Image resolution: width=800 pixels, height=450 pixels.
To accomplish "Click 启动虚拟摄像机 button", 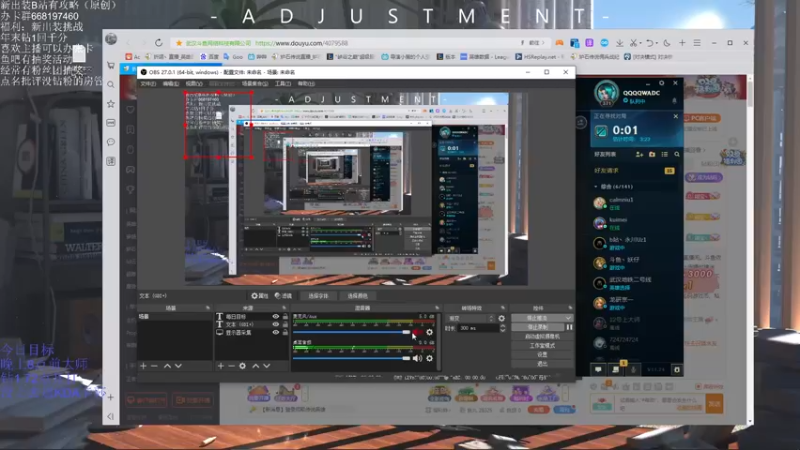I will (542, 336).
